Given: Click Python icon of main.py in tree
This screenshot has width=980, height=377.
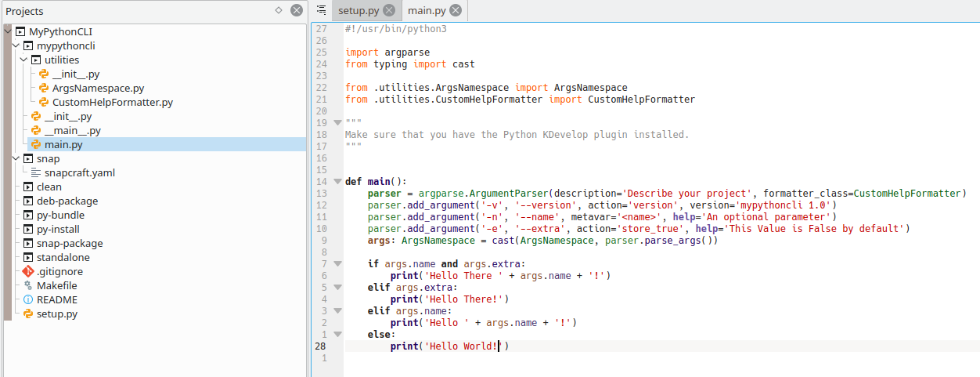Looking at the screenshot, I should (x=36, y=145).
